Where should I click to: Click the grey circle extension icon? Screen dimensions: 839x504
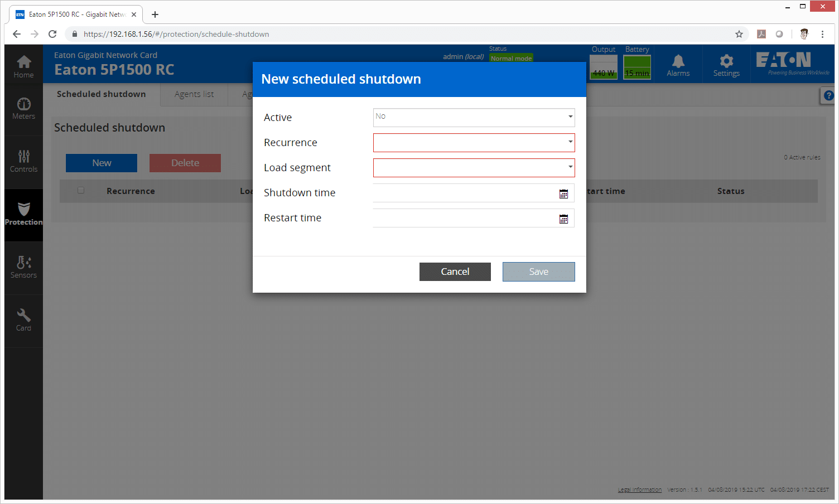779,34
